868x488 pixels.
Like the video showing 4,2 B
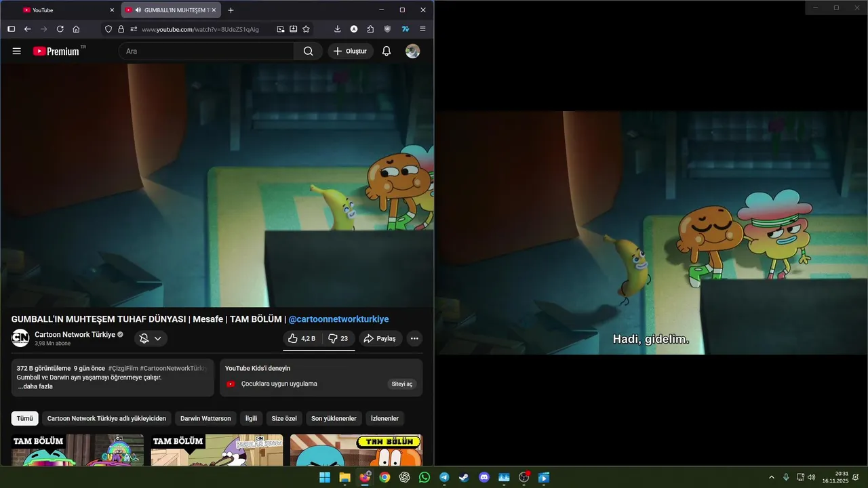(x=302, y=338)
